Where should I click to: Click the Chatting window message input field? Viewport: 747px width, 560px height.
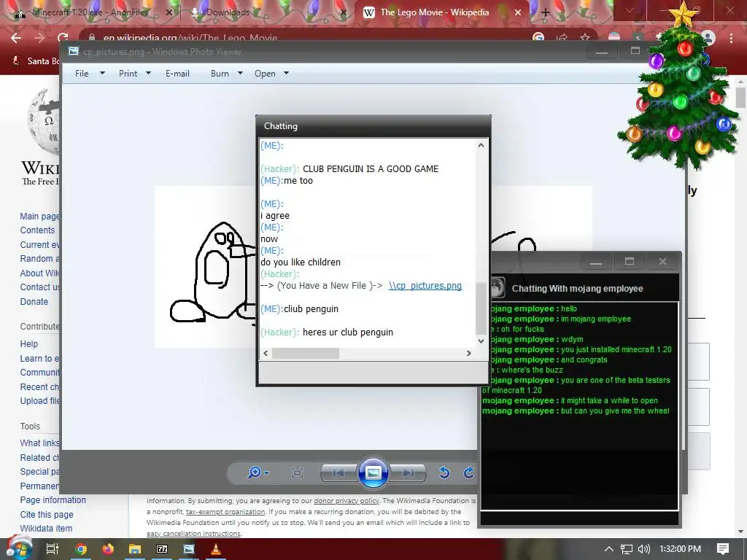(x=373, y=371)
